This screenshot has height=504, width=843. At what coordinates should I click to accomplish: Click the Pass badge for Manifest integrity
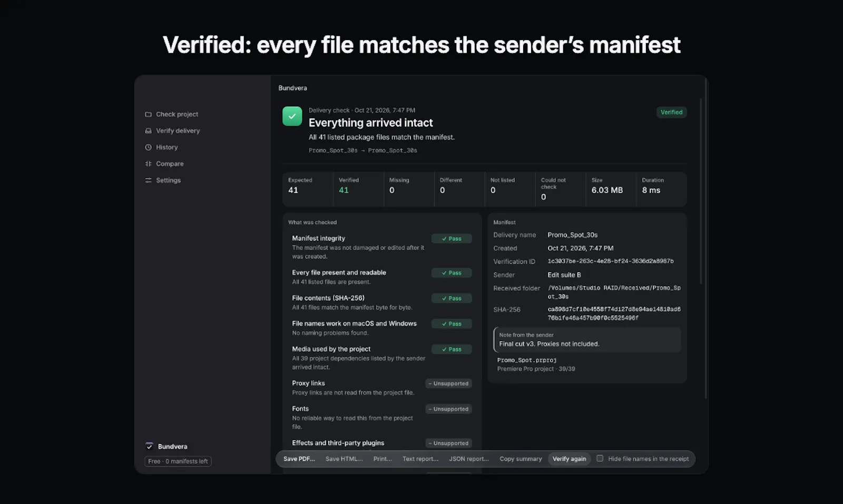pos(452,239)
